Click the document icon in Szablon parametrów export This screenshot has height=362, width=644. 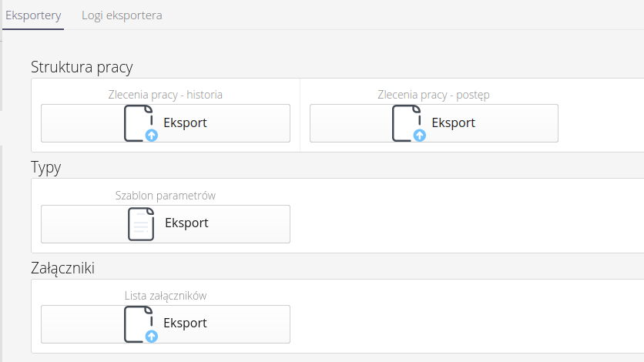coord(140,223)
